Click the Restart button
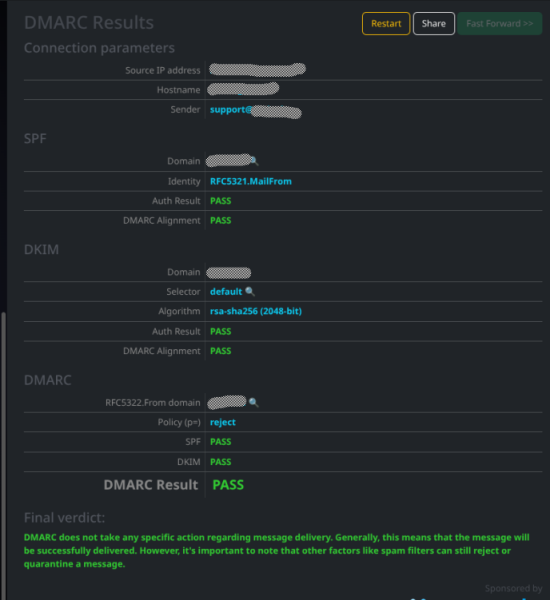Screen dimensions: 550x600 tap(386, 24)
